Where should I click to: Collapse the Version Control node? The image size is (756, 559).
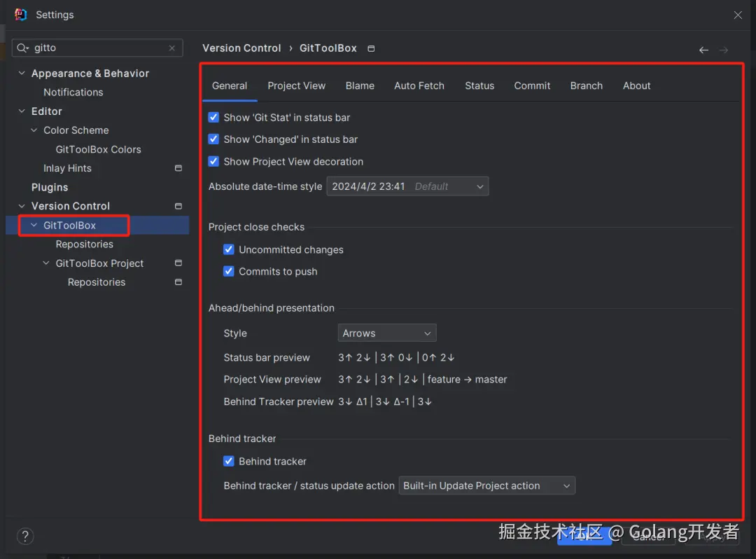click(22, 206)
